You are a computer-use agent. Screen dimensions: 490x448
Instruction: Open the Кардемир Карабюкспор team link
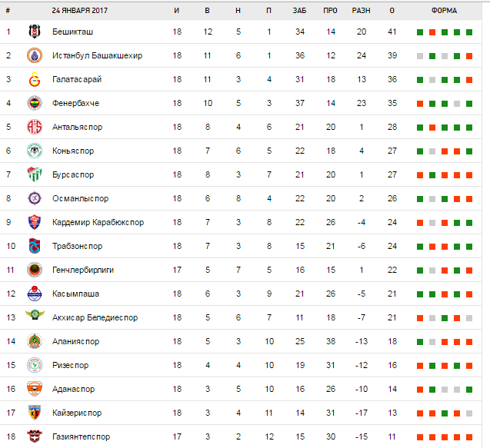[98, 223]
